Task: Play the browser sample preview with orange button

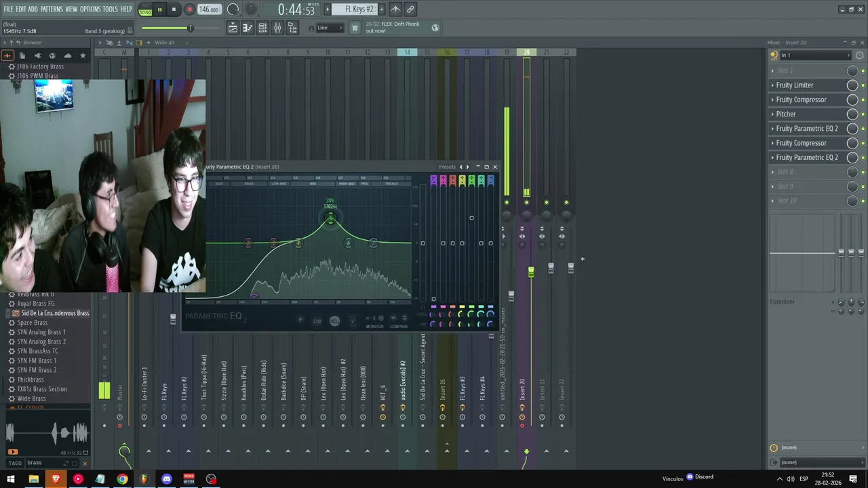Action: tap(13, 451)
